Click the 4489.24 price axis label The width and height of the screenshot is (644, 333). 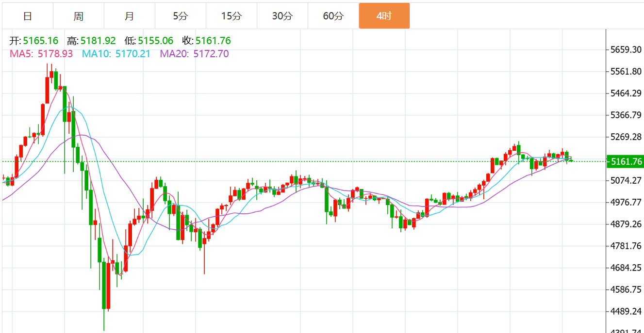(627, 312)
